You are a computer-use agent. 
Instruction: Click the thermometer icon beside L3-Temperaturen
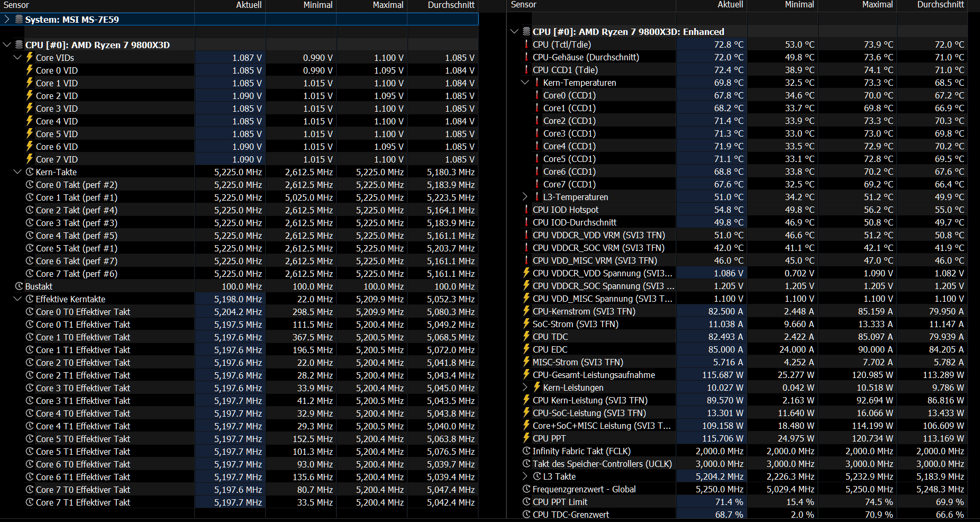click(x=537, y=197)
